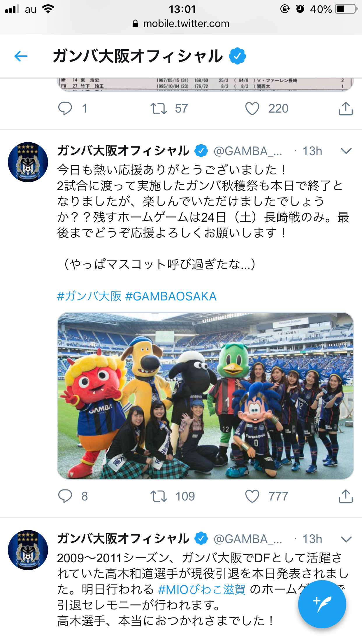The height and width of the screenshot is (644, 362).
Task: Reply to the tweet with 8 replies
Action: pyautogui.click(x=65, y=496)
